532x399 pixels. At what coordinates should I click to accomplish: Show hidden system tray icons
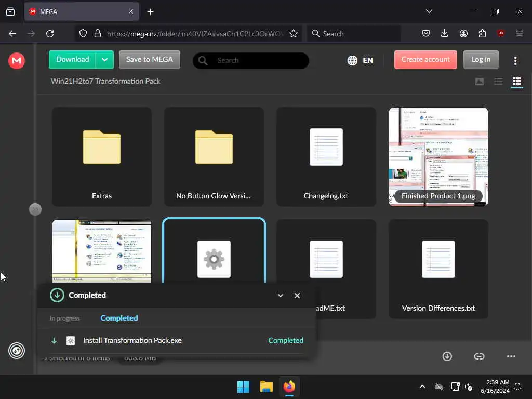[x=422, y=387]
